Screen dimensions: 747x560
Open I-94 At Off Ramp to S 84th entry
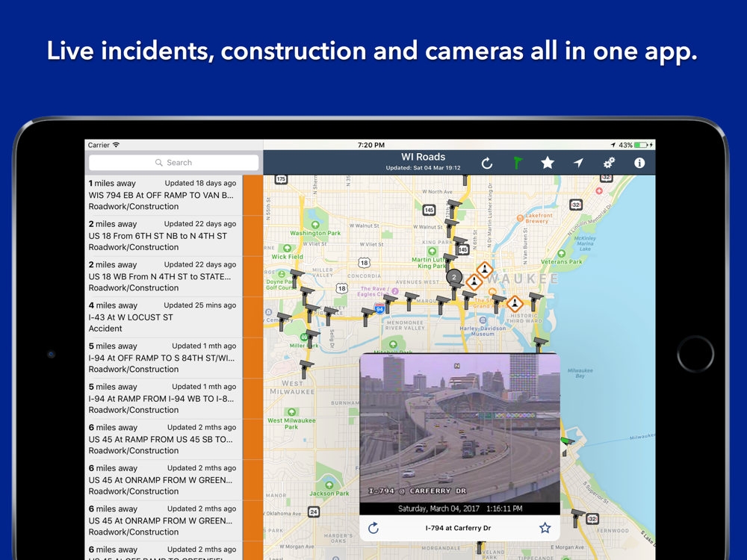(163, 358)
